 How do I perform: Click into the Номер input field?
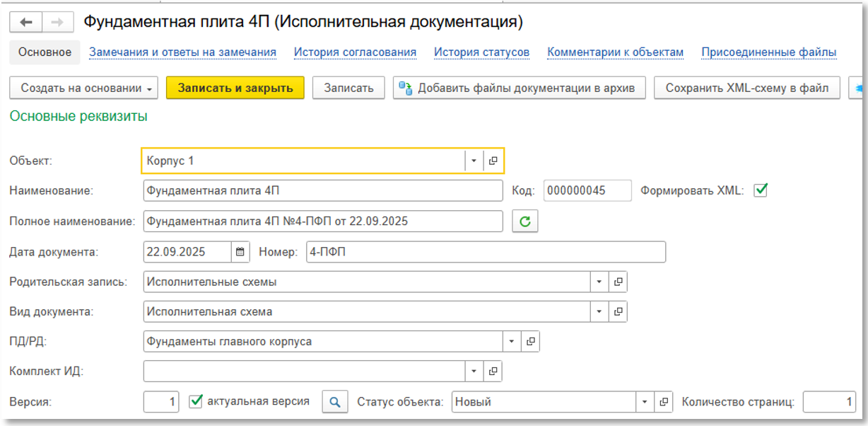pos(486,252)
